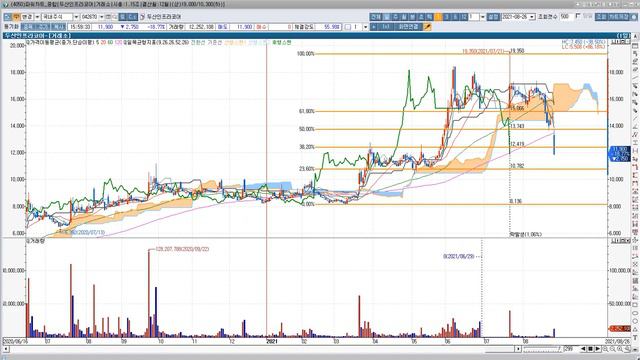640x360 pixels.
Task: Switch chart to weekly 주 candles
Action: [395, 17]
